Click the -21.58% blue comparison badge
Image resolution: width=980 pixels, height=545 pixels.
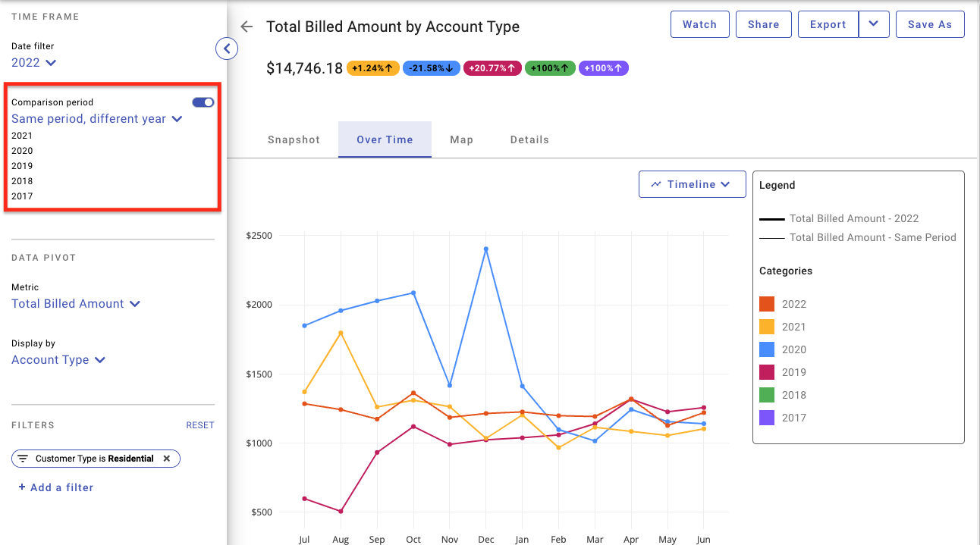pos(431,68)
